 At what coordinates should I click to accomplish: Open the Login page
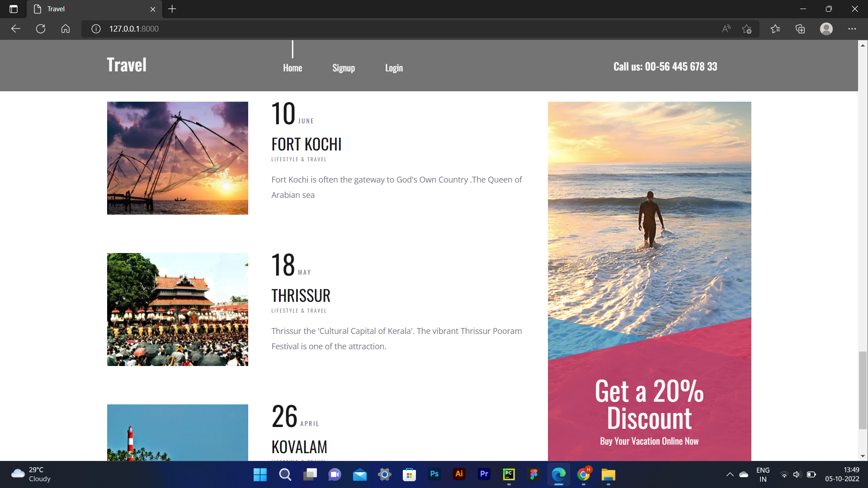[x=394, y=67]
